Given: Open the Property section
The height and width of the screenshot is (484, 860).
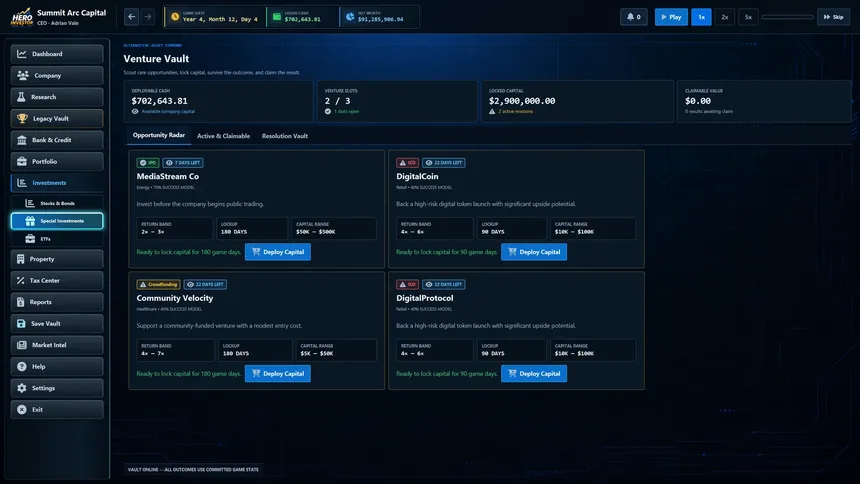Looking at the screenshot, I should [56, 258].
